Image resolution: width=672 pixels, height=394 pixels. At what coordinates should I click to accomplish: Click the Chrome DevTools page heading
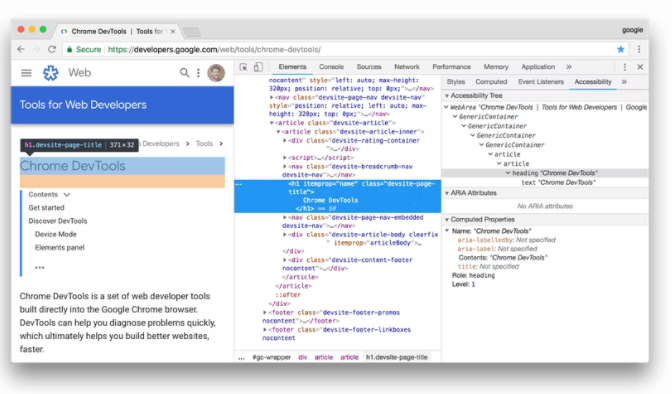72,166
